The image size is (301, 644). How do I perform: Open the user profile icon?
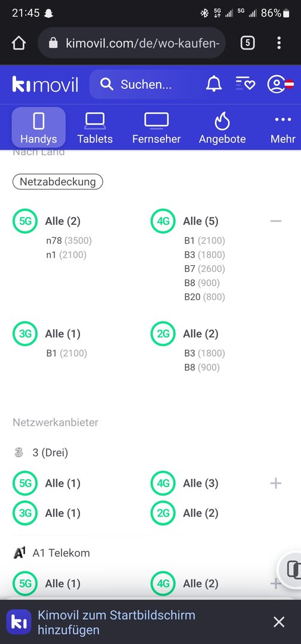(x=280, y=84)
